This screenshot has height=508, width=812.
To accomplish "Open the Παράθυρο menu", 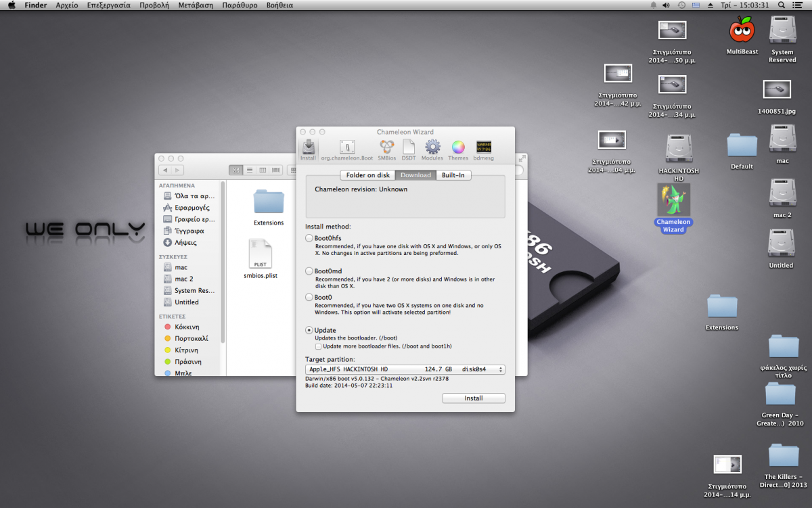I will click(x=240, y=5).
